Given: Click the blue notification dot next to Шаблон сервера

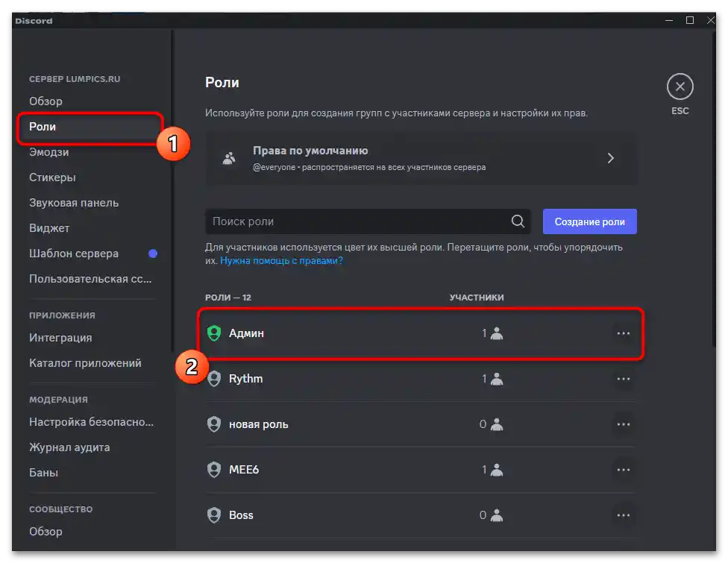Looking at the screenshot, I should pyautogui.click(x=153, y=254).
